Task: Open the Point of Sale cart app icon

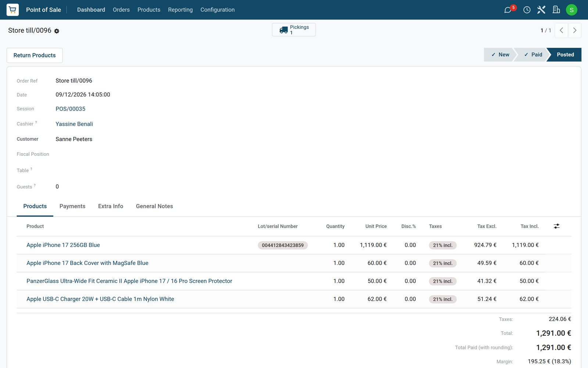Action: click(12, 10)
